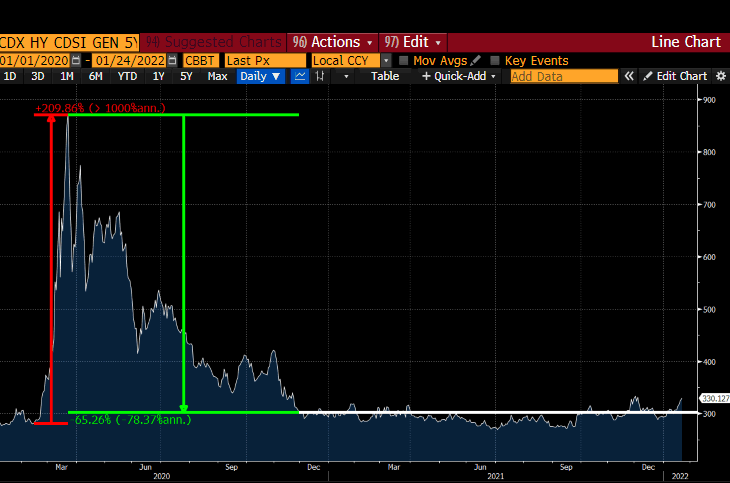Click the Last Px field
730x483 pixels.
[x=265, y=61]
